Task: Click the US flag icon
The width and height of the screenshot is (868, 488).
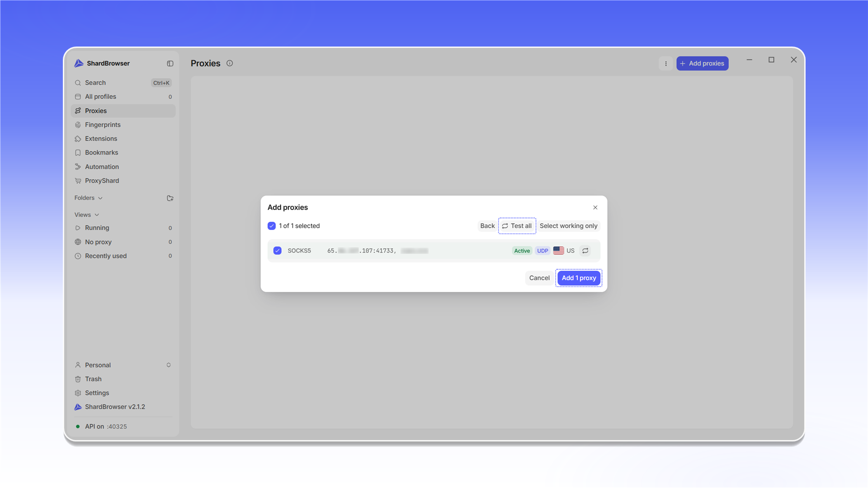Action: (x=559, y=250)
